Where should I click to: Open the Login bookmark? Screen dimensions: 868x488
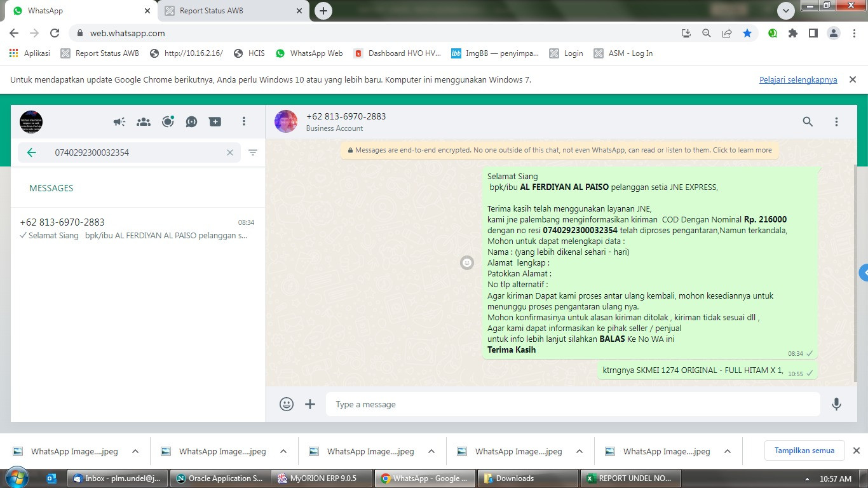click(566, 53)
